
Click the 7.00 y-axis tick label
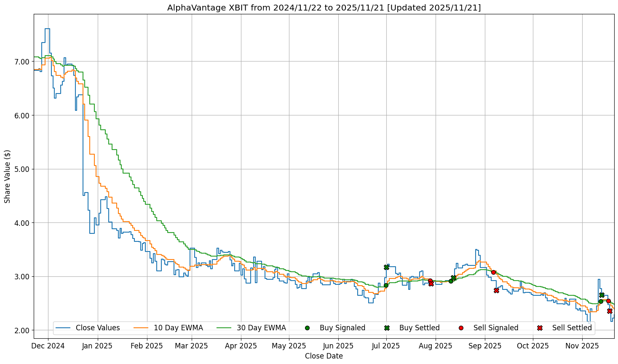tap(21, 62)
